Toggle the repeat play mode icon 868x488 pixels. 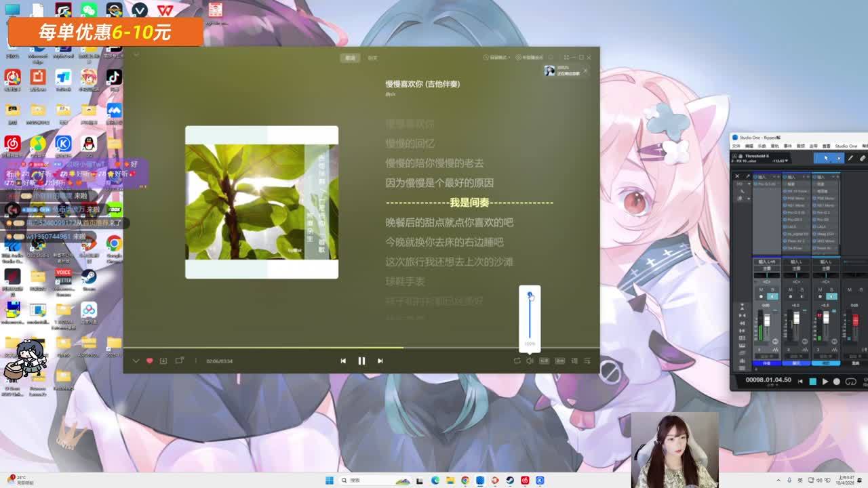[517, 361]
